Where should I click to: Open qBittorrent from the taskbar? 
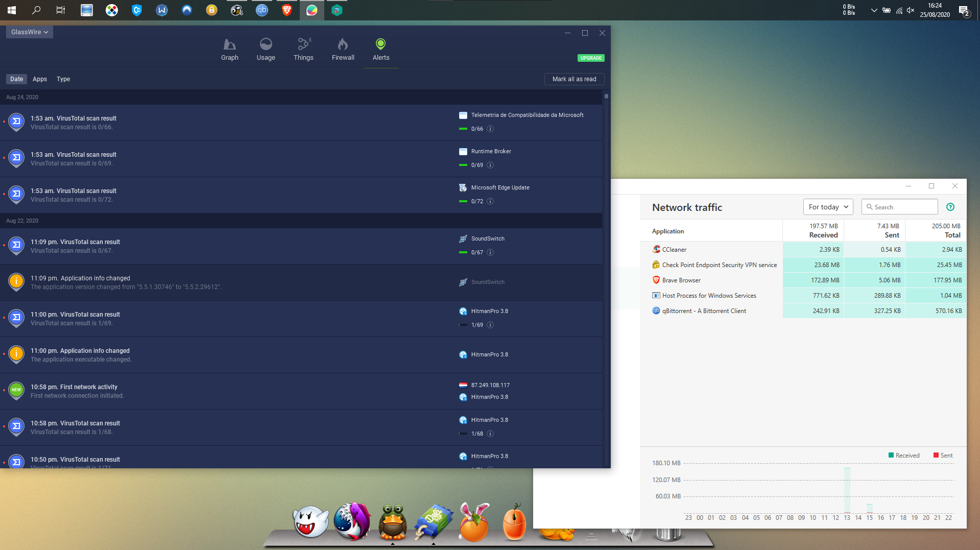pos(261,10)
